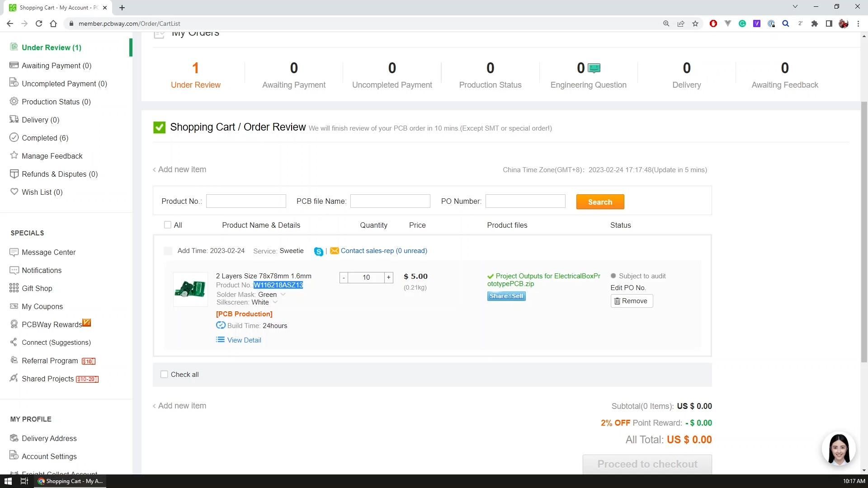Click the PCB file Name input field
This screenshot has width=868, height=488.
pyautogui.click(x=390, y=201)
